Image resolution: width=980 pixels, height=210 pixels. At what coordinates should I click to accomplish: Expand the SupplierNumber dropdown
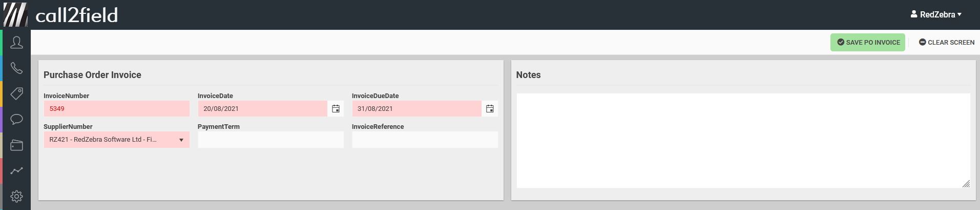coord(181,140)
